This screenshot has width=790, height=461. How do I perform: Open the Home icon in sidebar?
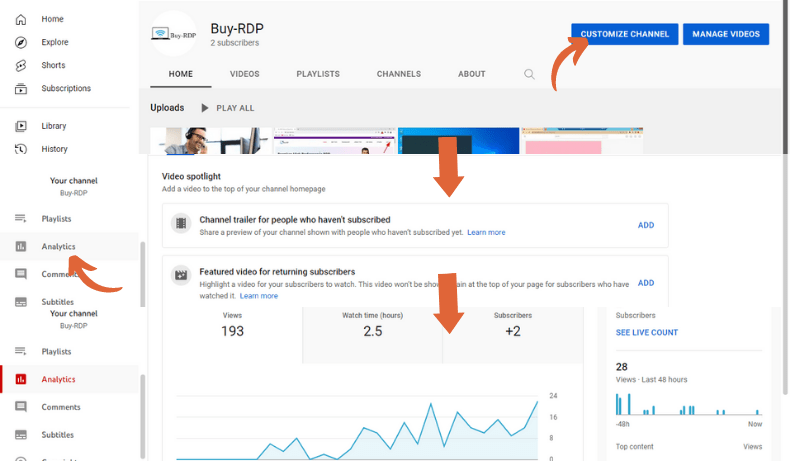(x=21, y=19)
